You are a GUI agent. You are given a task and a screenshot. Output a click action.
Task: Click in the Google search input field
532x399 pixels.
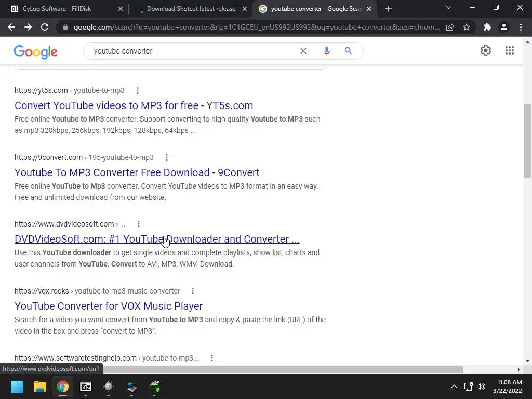(193, 51)
